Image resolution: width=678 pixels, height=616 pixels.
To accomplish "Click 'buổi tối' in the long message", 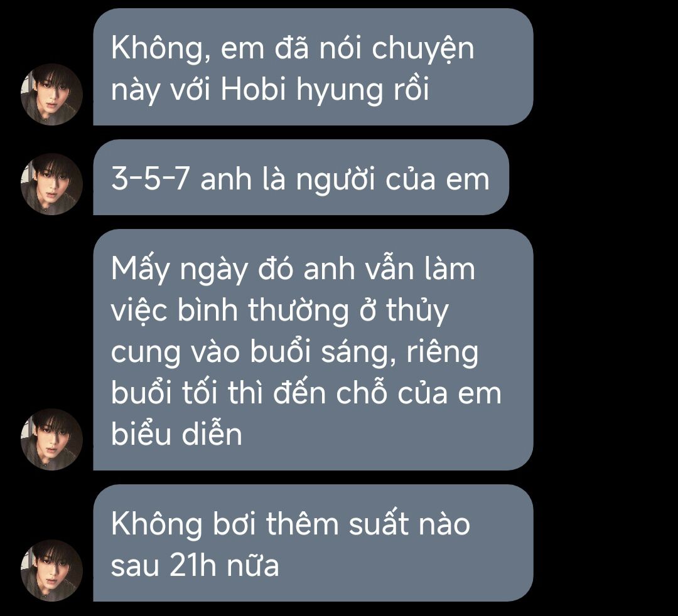I will (x=164, y=392).
